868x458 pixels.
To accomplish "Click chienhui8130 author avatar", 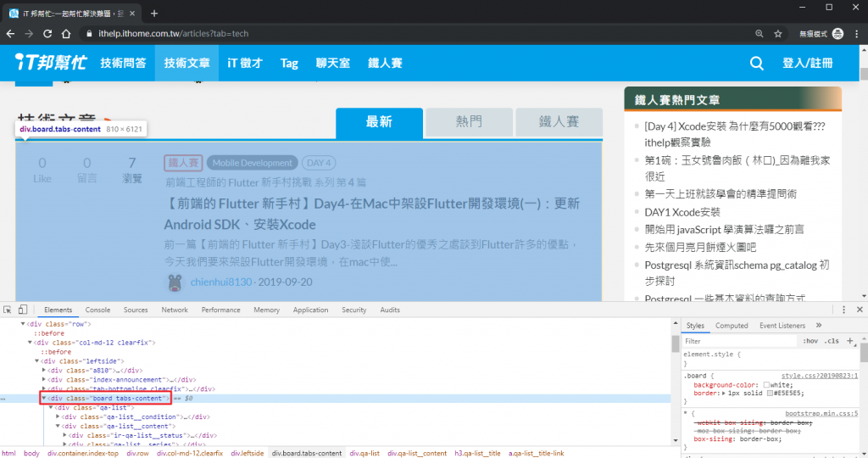I will tap(175, 282).
